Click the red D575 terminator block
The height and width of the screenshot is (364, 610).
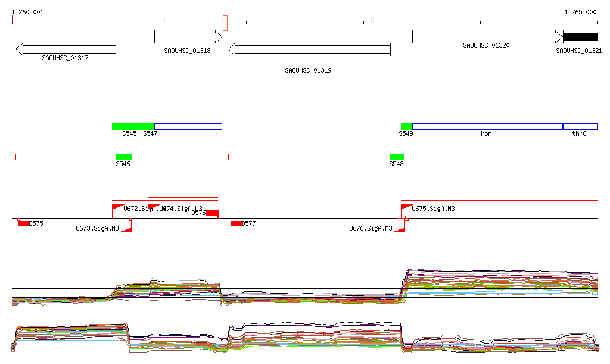[x=23, y=223]
